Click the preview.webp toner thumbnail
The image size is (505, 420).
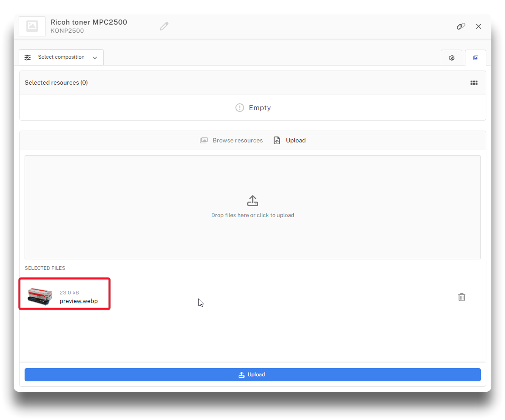tap(40, 297)
